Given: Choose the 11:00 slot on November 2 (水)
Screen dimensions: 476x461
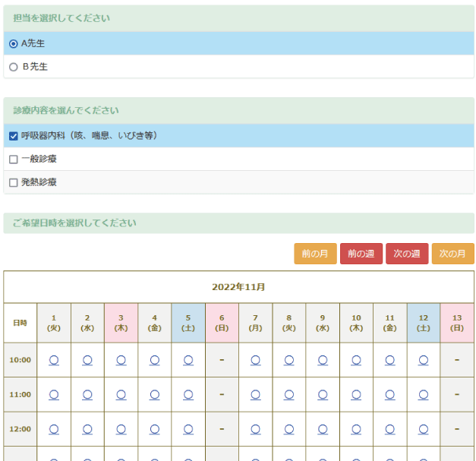Looking at the screenshot, I should [x=87, y=394].
